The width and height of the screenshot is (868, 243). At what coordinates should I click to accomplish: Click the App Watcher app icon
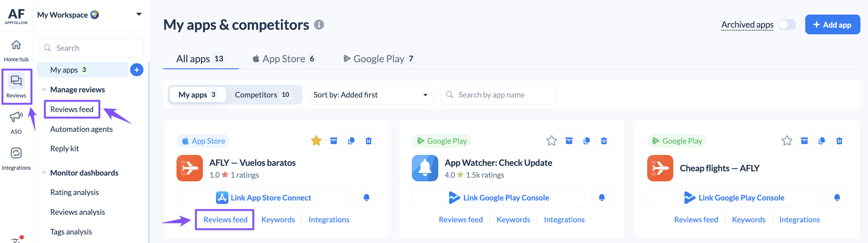[x=425, y=168]
